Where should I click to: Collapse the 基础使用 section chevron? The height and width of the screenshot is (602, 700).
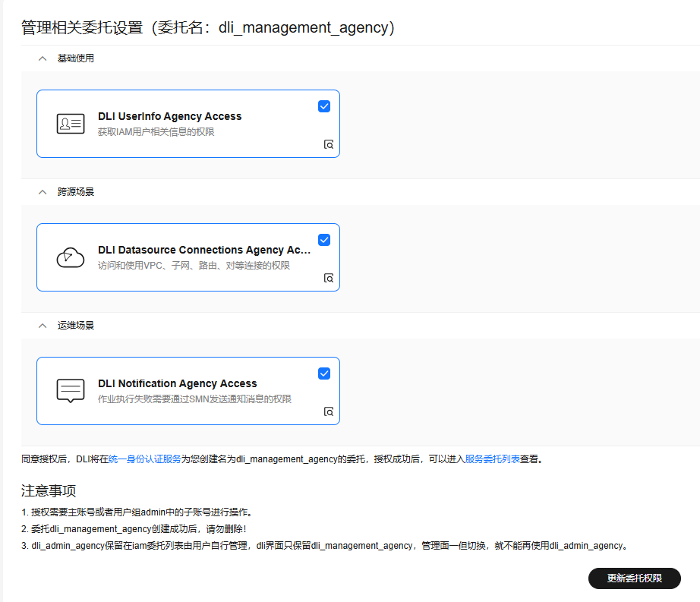43,58
